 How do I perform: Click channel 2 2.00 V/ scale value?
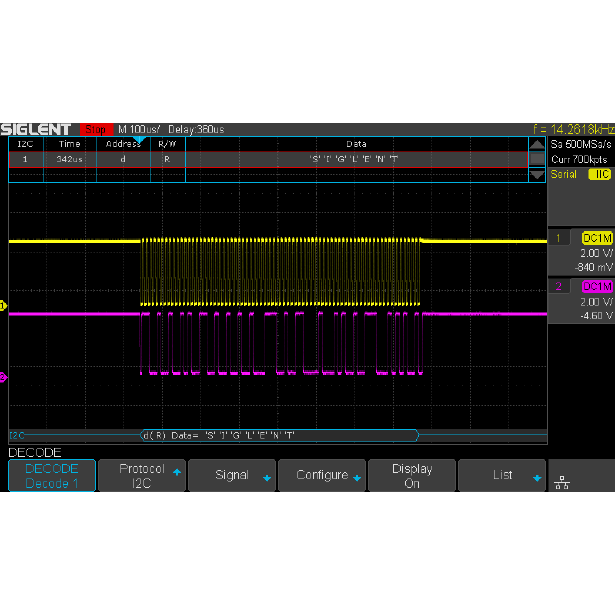click(596, 302)
